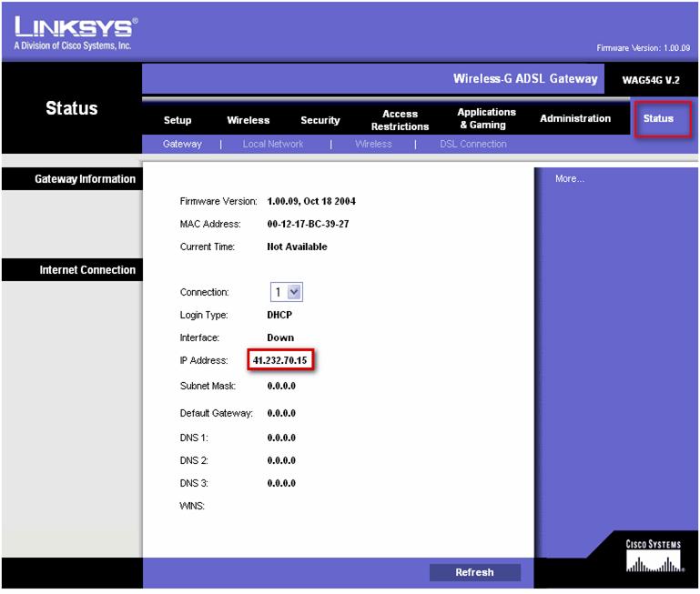Switch to the Security tab

320,120
